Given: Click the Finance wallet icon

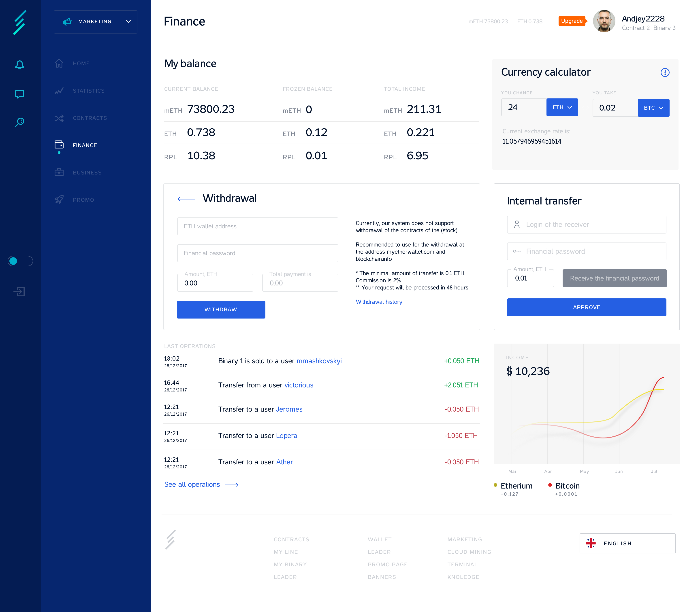Looking at the screenshot, I should click(59, 145).
